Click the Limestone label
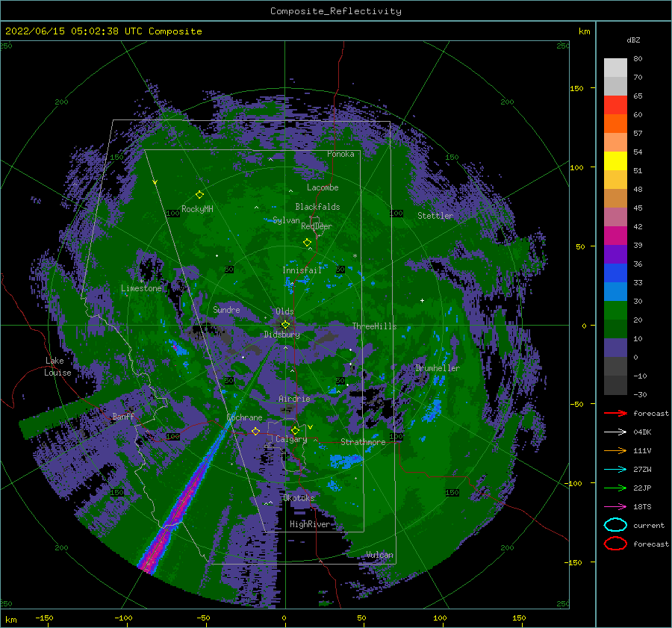 pyautogui.click(x=141, y=288)
